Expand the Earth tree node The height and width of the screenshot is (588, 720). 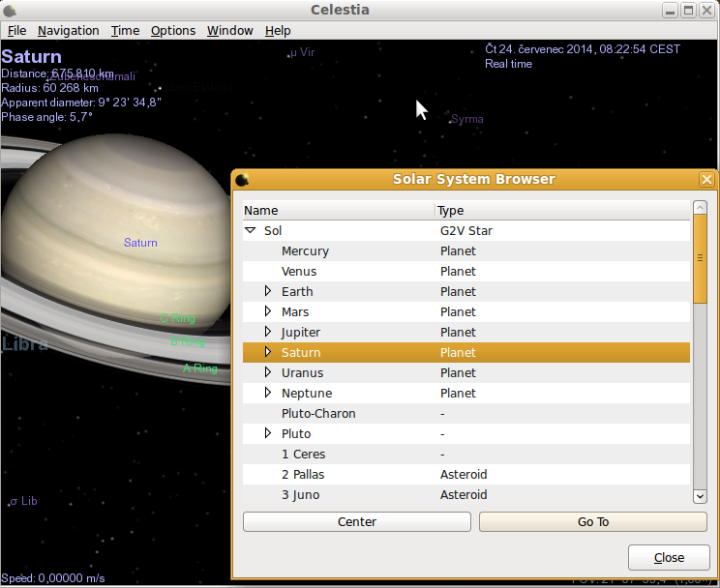point(268,291)
